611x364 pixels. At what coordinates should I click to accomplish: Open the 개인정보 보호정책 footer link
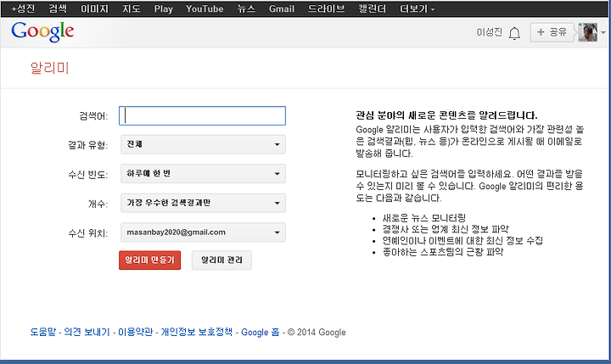(x=197, y=332)
